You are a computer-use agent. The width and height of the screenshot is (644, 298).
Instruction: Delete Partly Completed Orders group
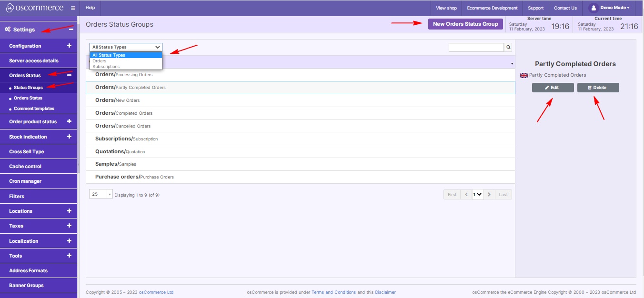click(598, 88)
